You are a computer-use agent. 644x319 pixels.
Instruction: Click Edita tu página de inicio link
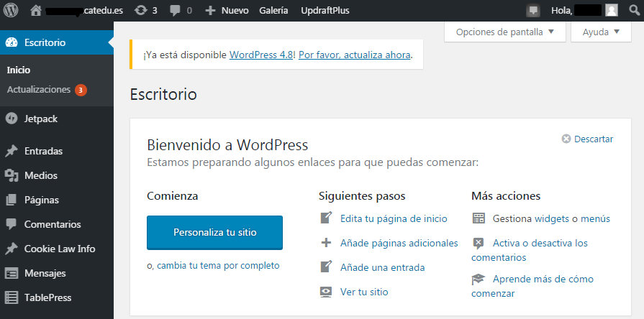tap(394, 218)
